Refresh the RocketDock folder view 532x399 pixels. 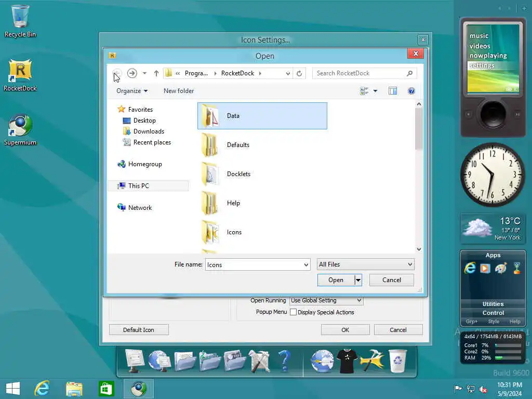[299, 73]
